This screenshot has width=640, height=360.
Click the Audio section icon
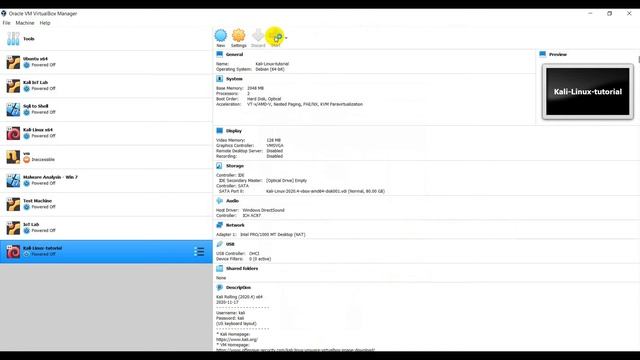pyautogui.click(x=220, y=201)
